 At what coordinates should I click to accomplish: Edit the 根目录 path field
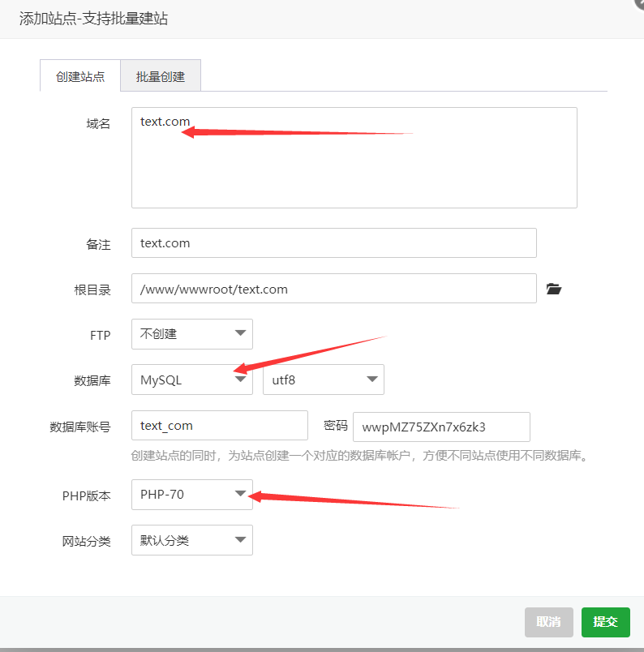(333, 289)
